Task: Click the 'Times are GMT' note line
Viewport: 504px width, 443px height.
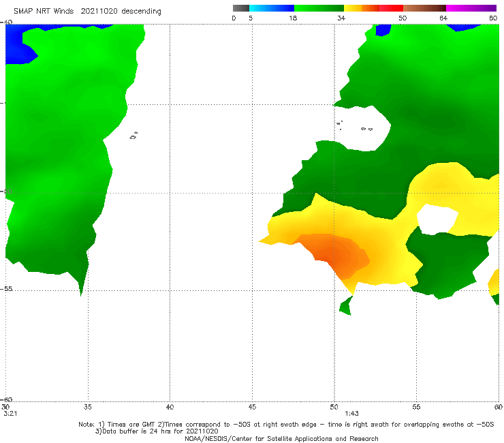Action: pos(286,425)
